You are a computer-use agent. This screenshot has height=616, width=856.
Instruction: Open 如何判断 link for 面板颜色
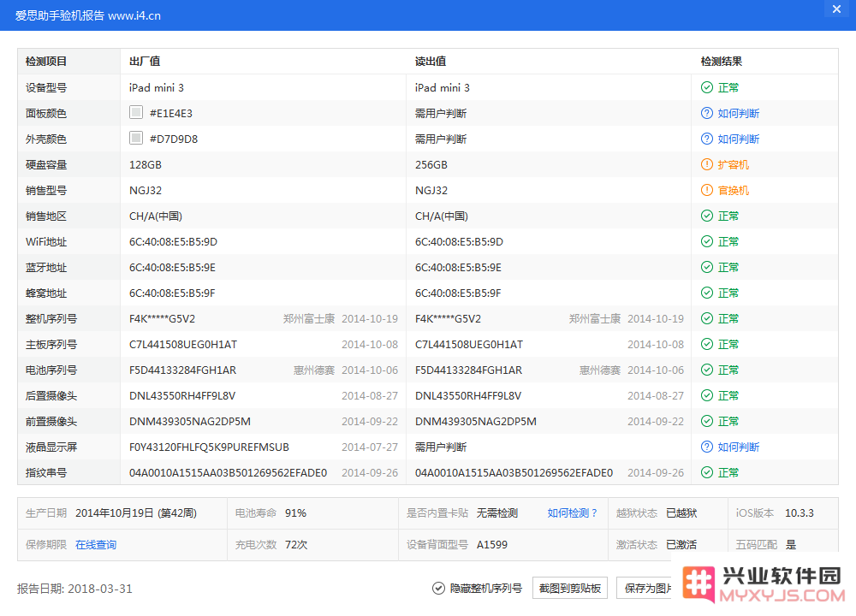click(738, 113)
